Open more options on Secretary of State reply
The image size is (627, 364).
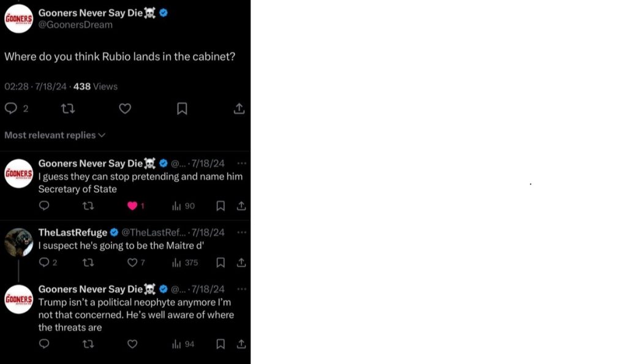click(241, 163)
